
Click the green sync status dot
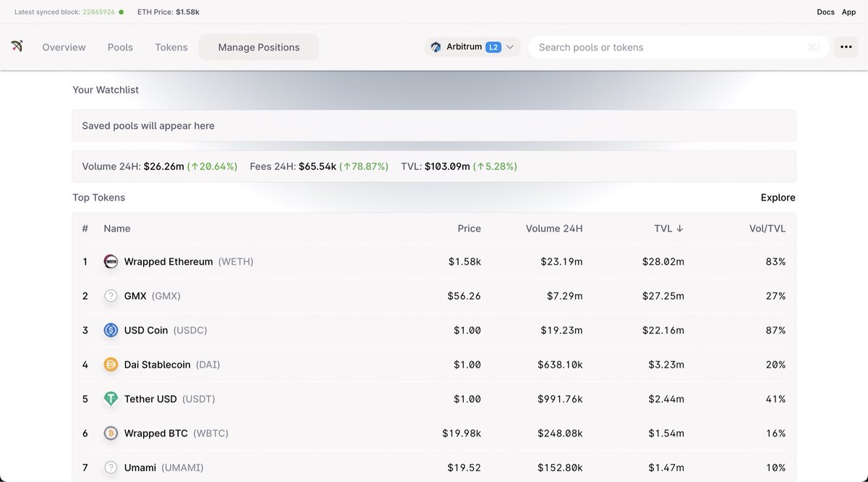pyautogui.click(x=121, y=12)
